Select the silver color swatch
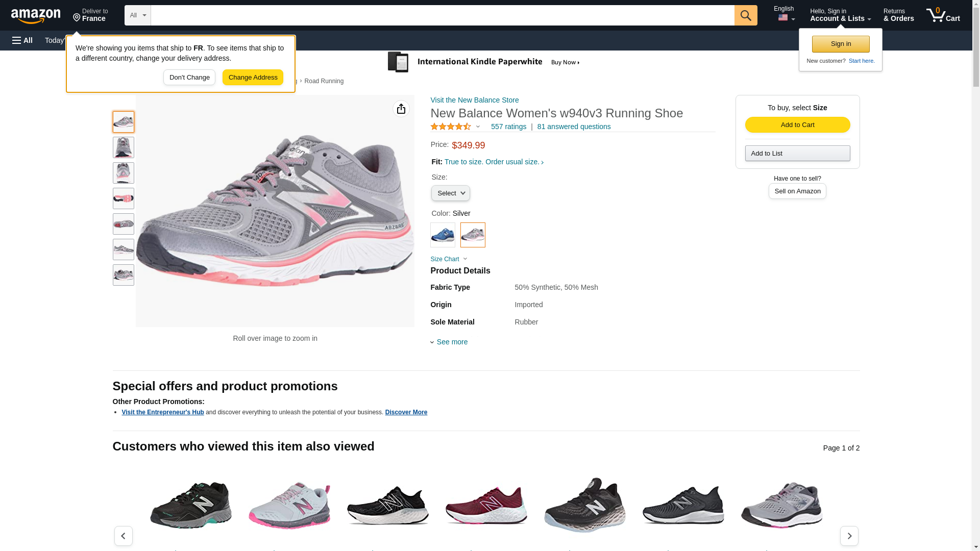Screen dimensions: 980x551 click(473, 235)
